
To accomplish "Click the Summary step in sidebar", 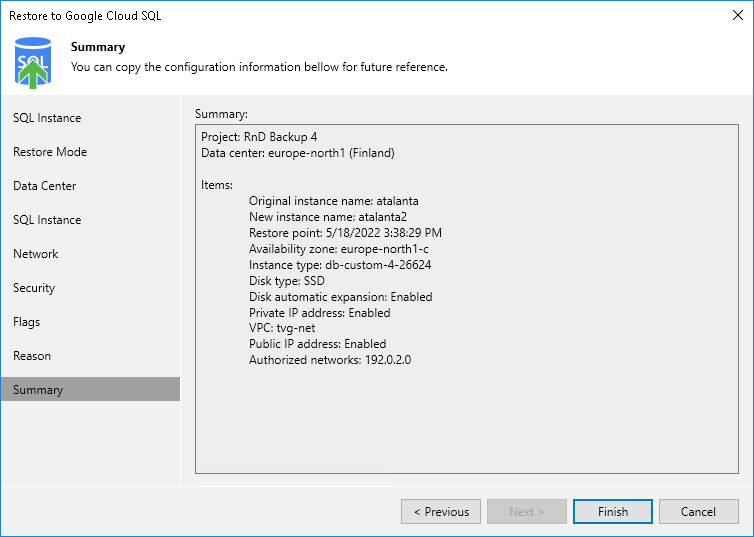I will pos(38,390).
